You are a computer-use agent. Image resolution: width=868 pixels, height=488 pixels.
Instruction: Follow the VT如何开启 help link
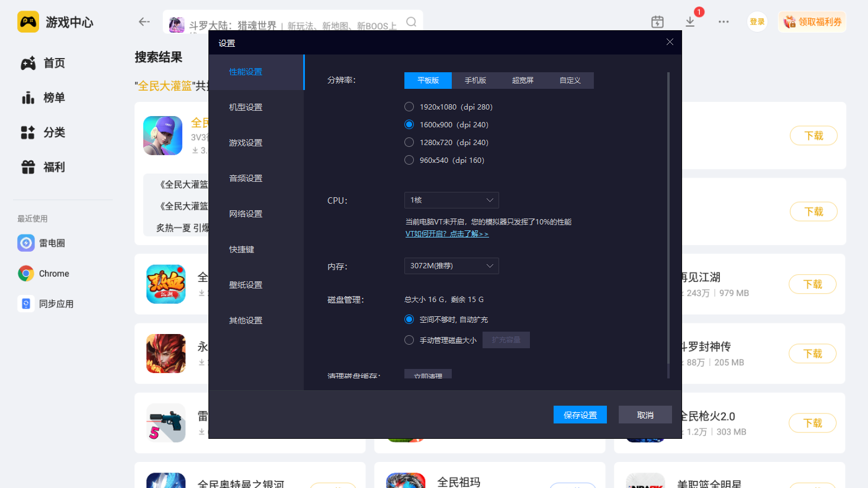point(447,234)
